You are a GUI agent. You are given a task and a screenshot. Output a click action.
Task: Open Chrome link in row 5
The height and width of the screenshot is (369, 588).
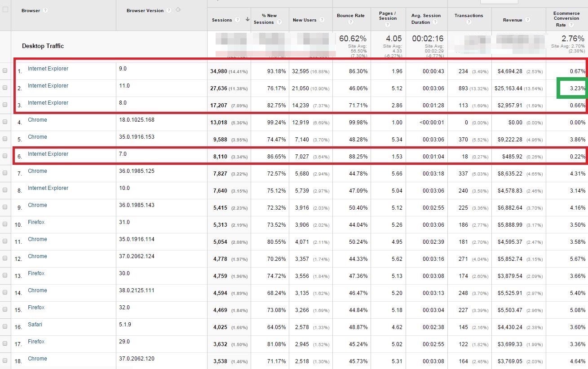(37, 137)
